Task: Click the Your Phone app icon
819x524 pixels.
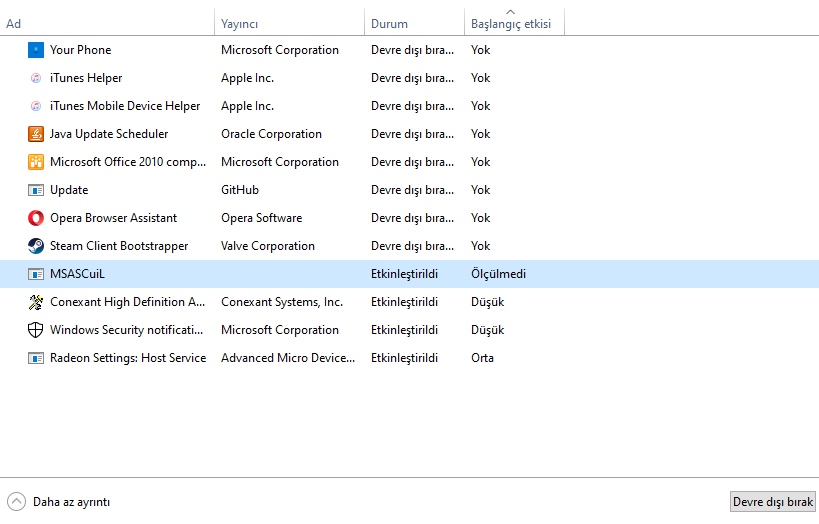Action: tap(36, 50)
